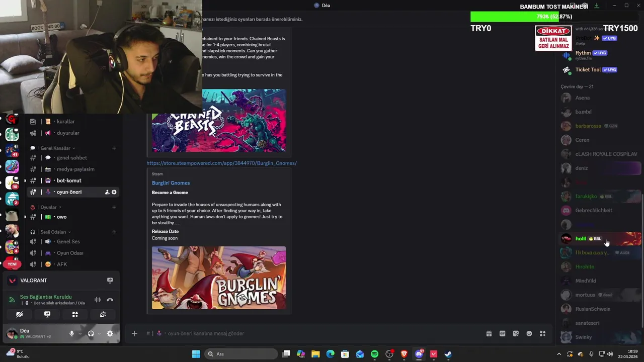
Task: Toggle noise suppression waveform icon
Action: click(98, 300)
